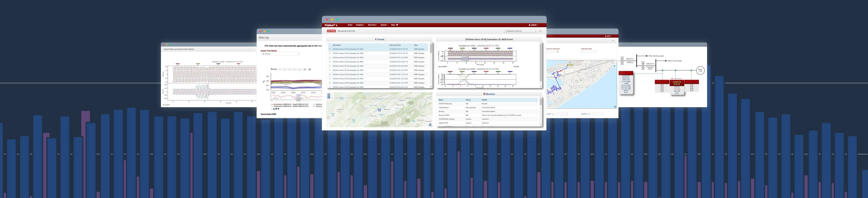Select the Beverly HDPQ monitor row
Screen dimensions: 868x198
coord(488,115)
